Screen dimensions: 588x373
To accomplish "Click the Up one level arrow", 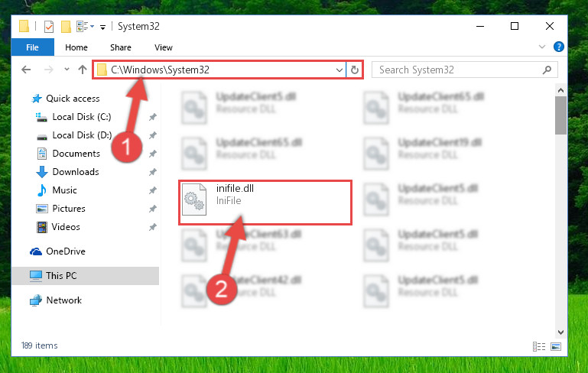I will tap(83, 70).
